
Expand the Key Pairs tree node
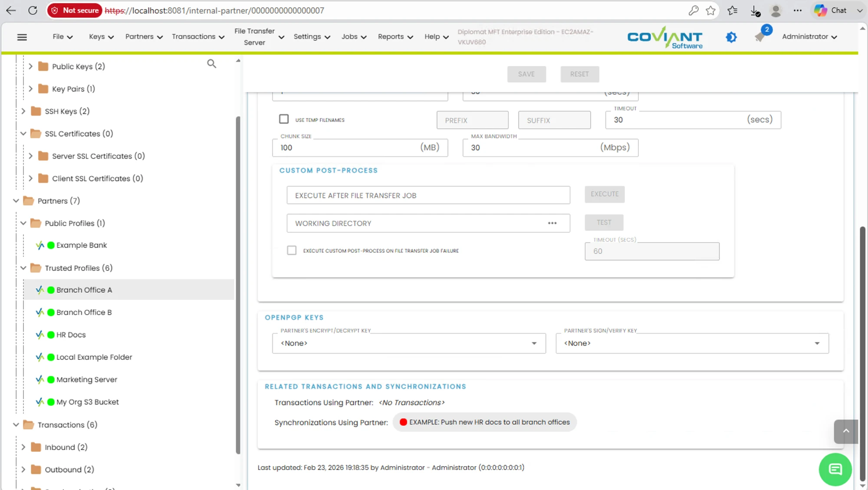[30, 89]
